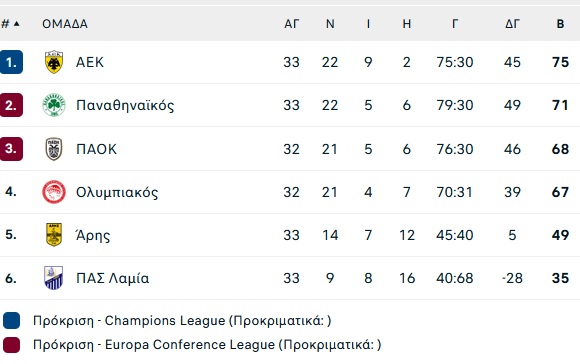Click the PAS Lamia blue-striped crest
Image resolution: width=580 pixels, height=364 pixels.
(x=54, y=278)
